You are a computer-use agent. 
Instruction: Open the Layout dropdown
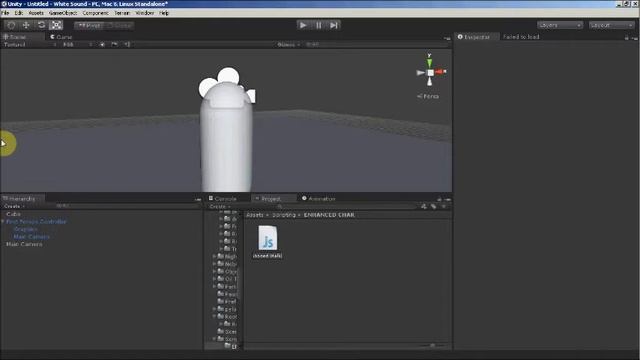(611, 25)
